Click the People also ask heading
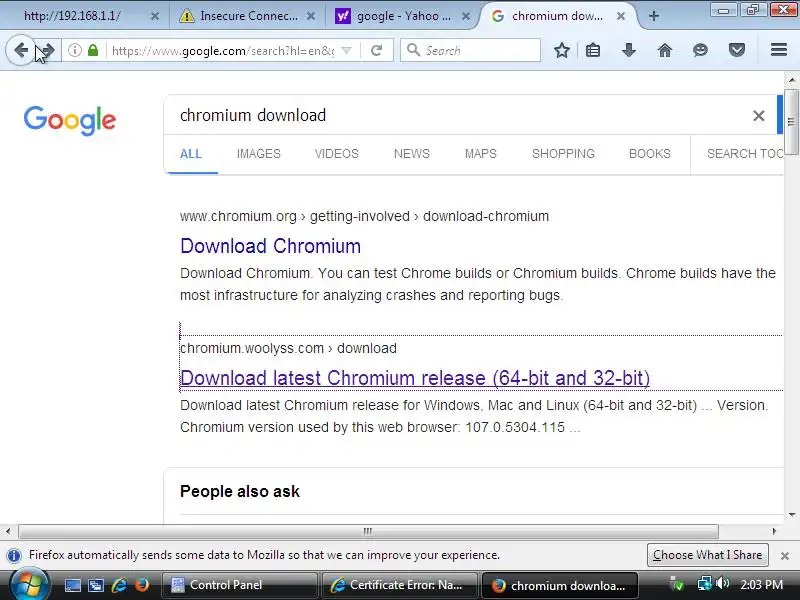Viewport: 800px width, 600px height. pyautogui.click(x=240, y=491)
